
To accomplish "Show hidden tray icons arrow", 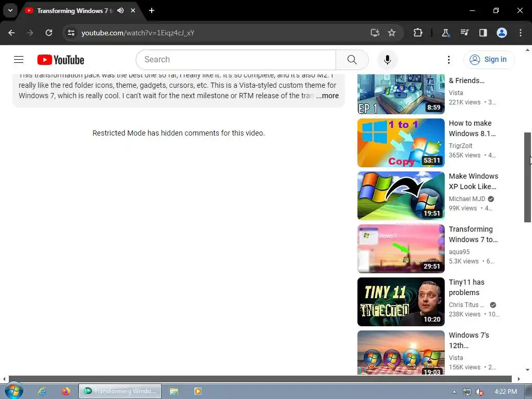I will 454,392.
